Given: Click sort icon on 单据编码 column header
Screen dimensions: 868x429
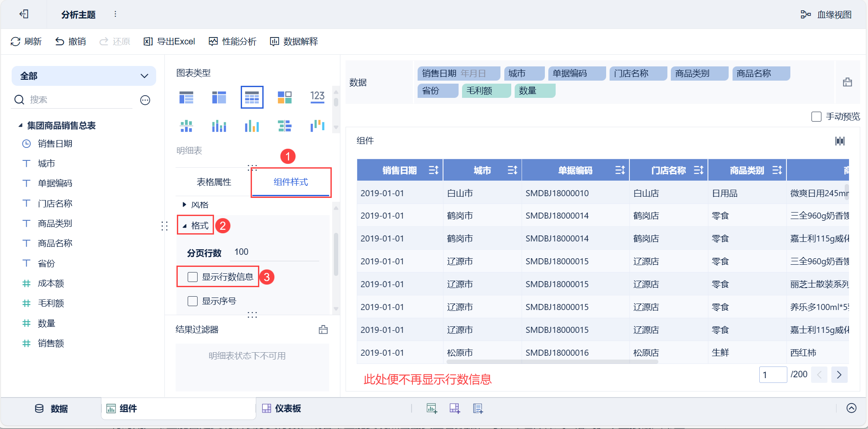Looking at the screenshot, I should (620, 170).
